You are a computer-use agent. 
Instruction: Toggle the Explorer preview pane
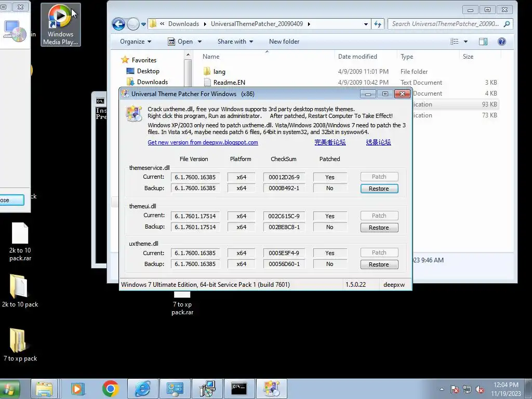pos(483,42)
